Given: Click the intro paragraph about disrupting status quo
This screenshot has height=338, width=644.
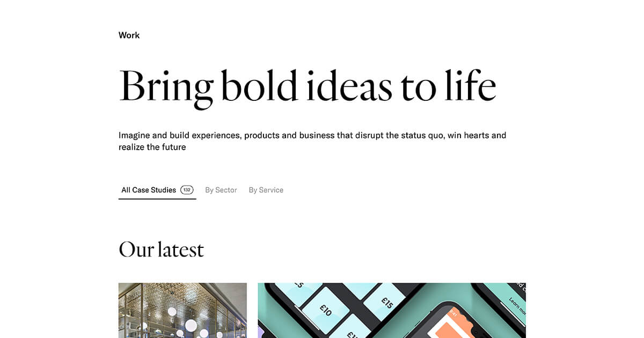Looking at the screenshot, I should 312,141.
